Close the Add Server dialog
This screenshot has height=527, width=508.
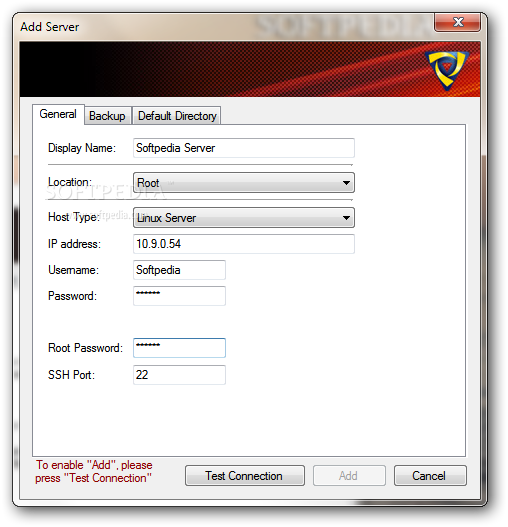(457, 23)
